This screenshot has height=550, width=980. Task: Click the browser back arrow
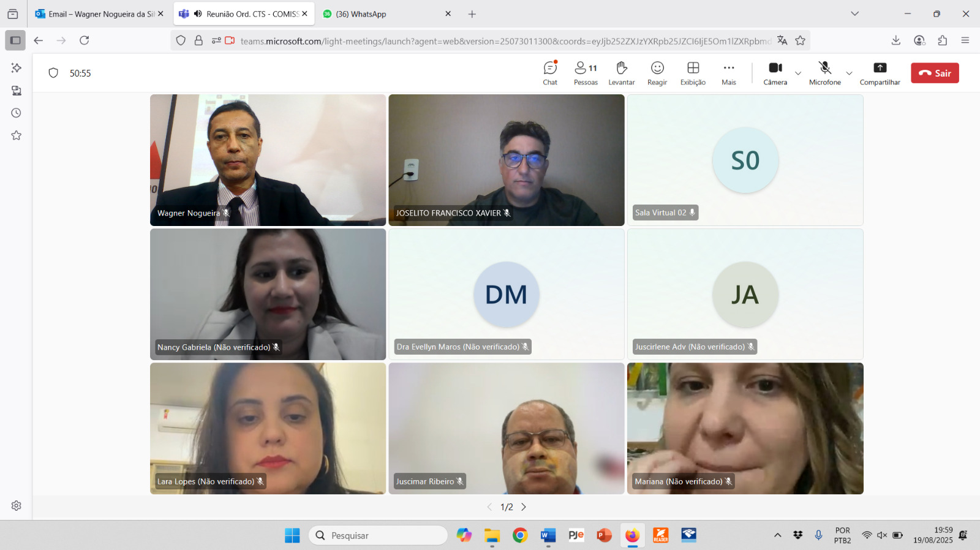click(39, 40)
